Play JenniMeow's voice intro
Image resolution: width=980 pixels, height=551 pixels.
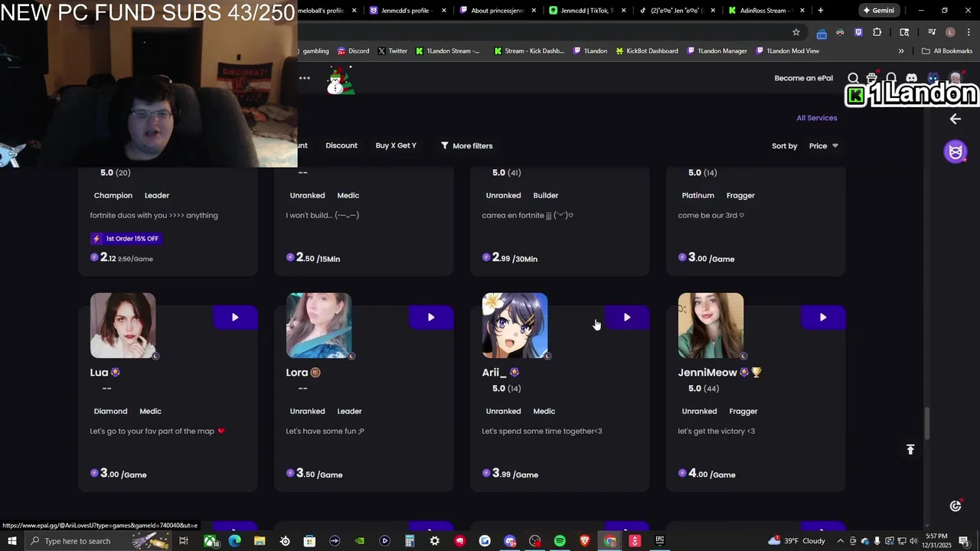[823, 318]
